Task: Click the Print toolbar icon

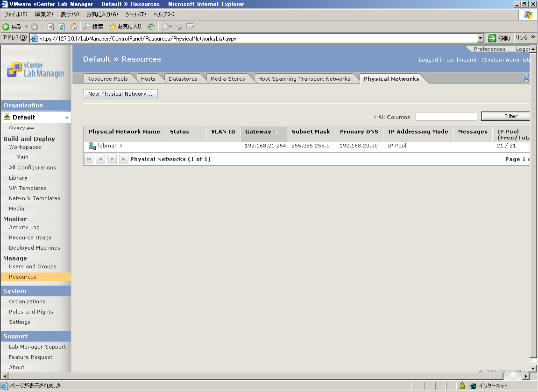Action: 179,27
